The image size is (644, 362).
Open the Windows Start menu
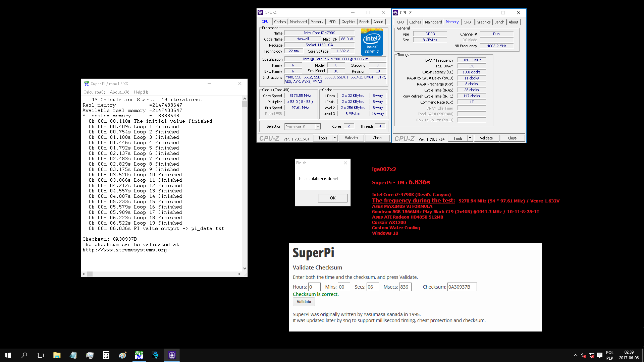click(8, 355)
